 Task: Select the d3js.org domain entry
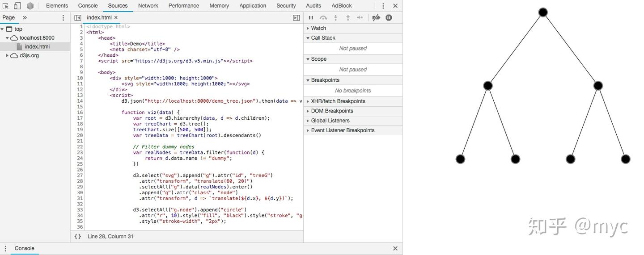coord(29,55)
